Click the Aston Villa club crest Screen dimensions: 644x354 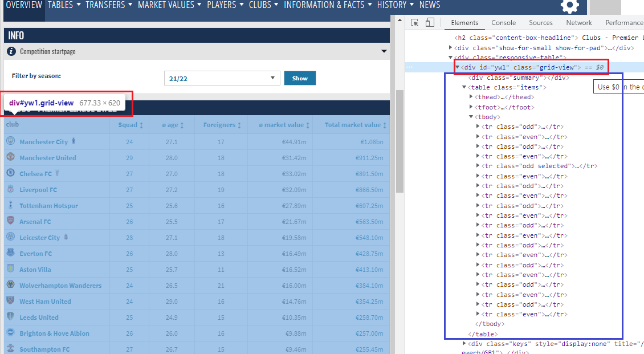(11, 269)
